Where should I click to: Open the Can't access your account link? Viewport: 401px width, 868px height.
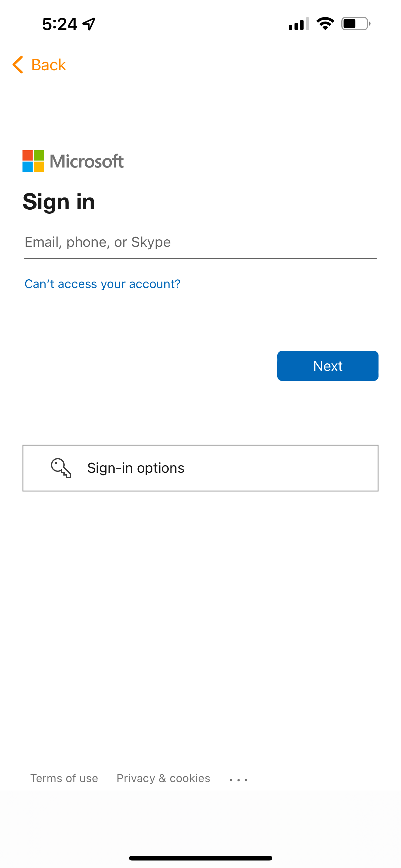point(102,284)
